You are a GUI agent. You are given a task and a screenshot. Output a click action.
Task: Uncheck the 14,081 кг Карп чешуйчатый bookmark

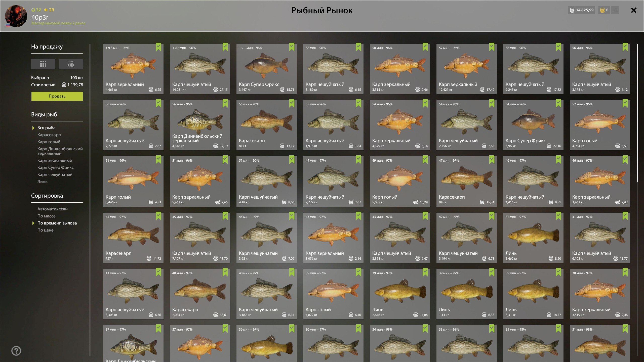[x=225, y=47]
